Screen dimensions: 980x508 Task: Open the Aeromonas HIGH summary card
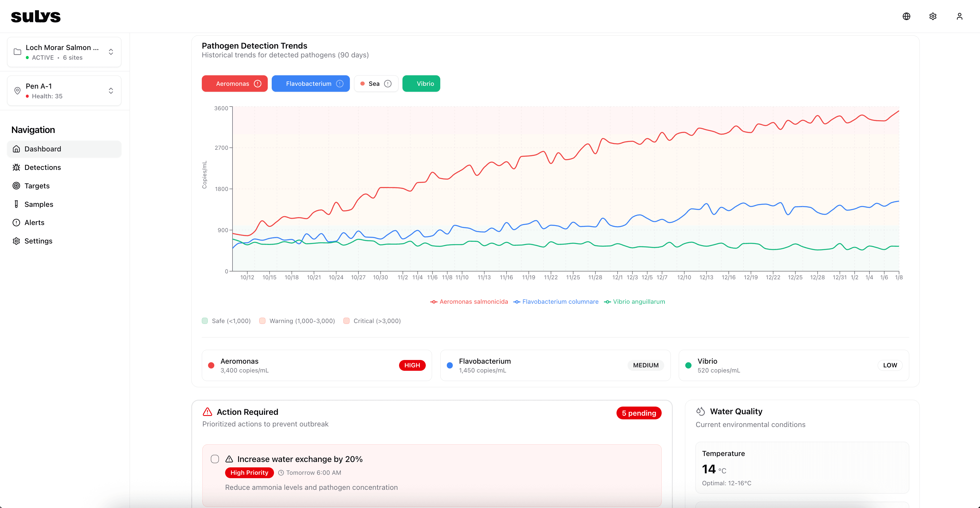[x=317, y=365]
